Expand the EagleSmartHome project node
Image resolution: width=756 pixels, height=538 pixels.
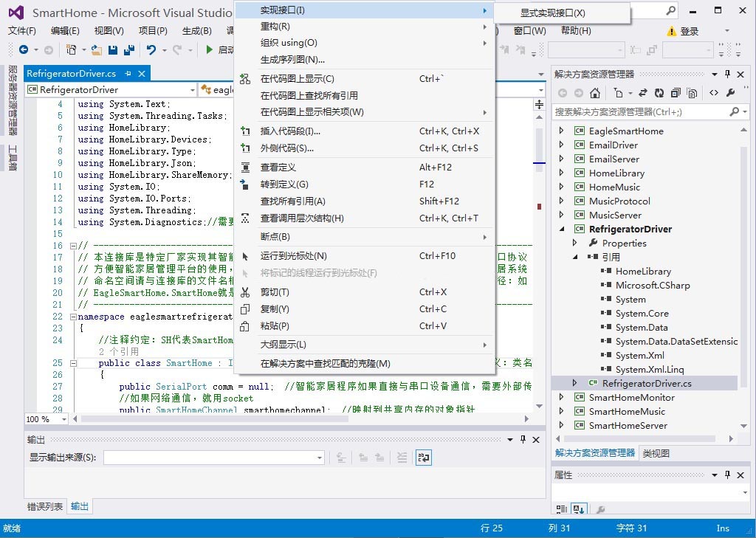pos(561,131)
